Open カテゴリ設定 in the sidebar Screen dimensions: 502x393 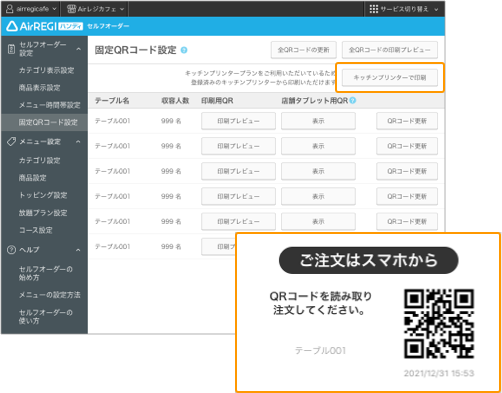pyautogui.click(x=39, y=160)
